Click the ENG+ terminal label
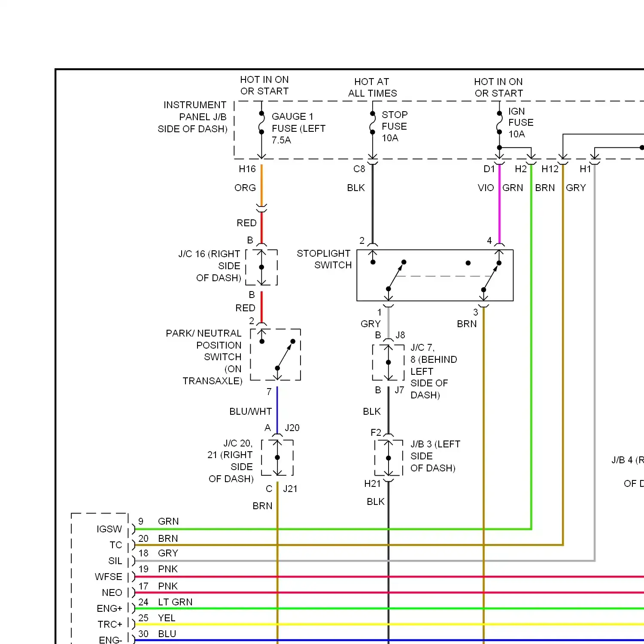Viewport: 644px width, 644px height. click(109, 609)
